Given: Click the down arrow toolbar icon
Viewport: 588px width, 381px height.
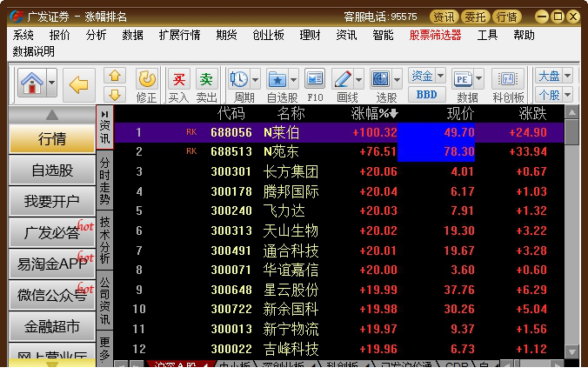Looking at the screenshot, I should tap(115, 95).
